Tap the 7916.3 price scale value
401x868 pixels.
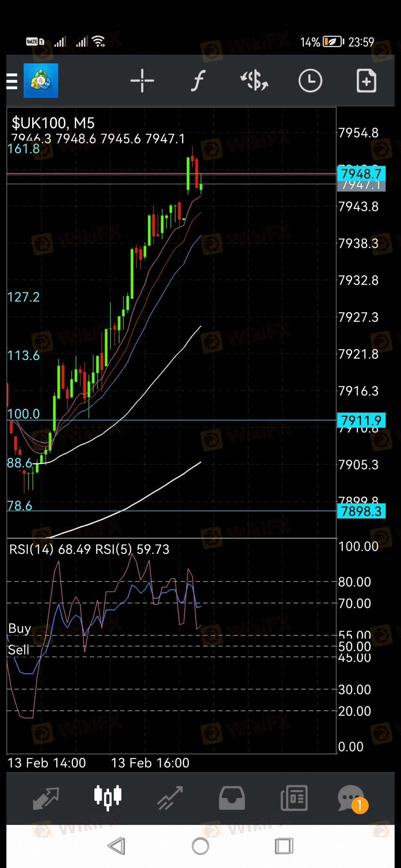358,391
